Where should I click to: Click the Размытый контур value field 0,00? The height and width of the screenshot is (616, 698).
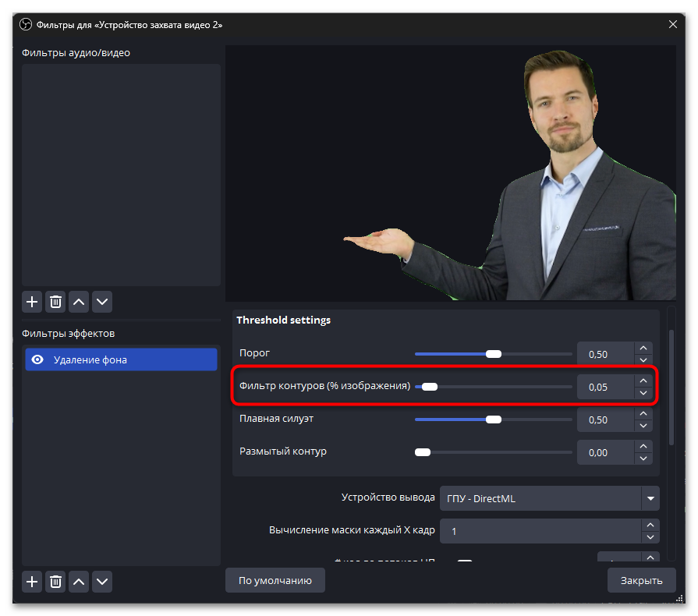point(605,453)
